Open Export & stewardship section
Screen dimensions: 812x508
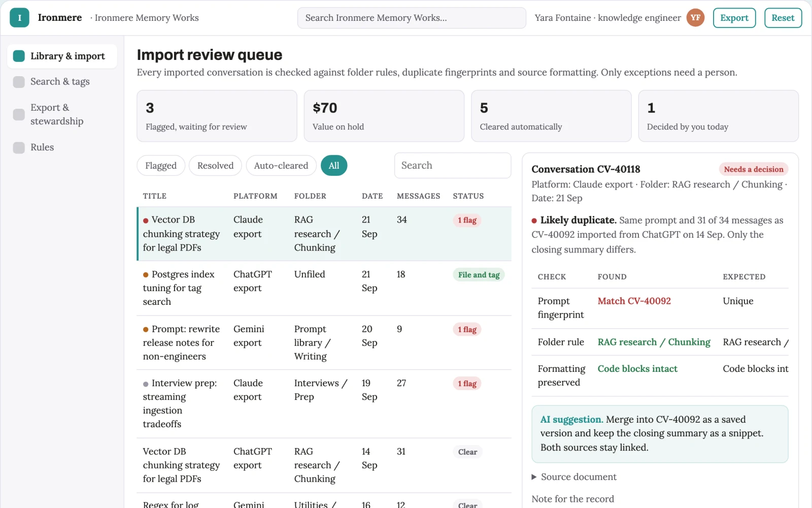[x=62, y=114]
